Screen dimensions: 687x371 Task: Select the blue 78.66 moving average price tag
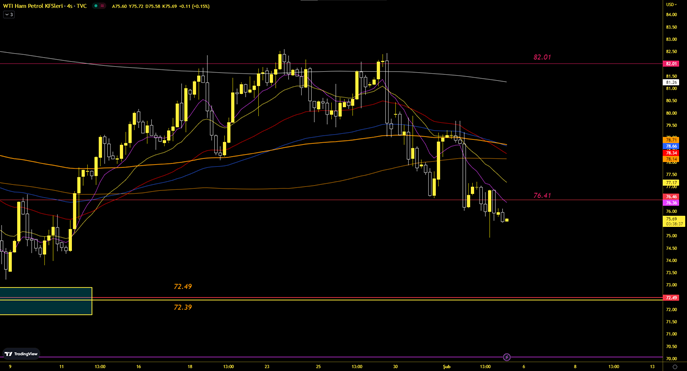pyautogui.click(x=671, y=146)
